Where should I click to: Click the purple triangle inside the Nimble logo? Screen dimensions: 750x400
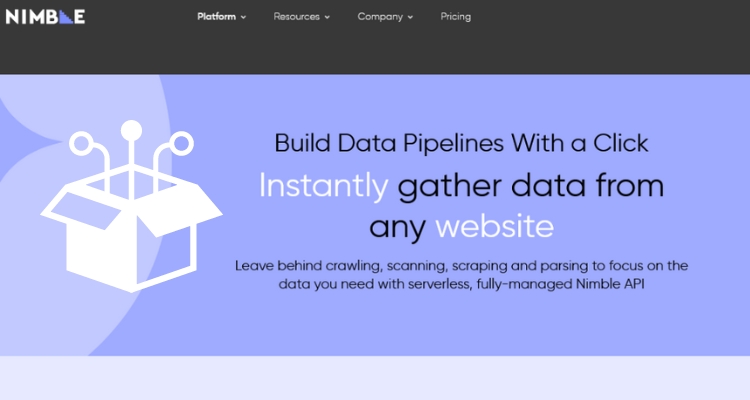66,17
